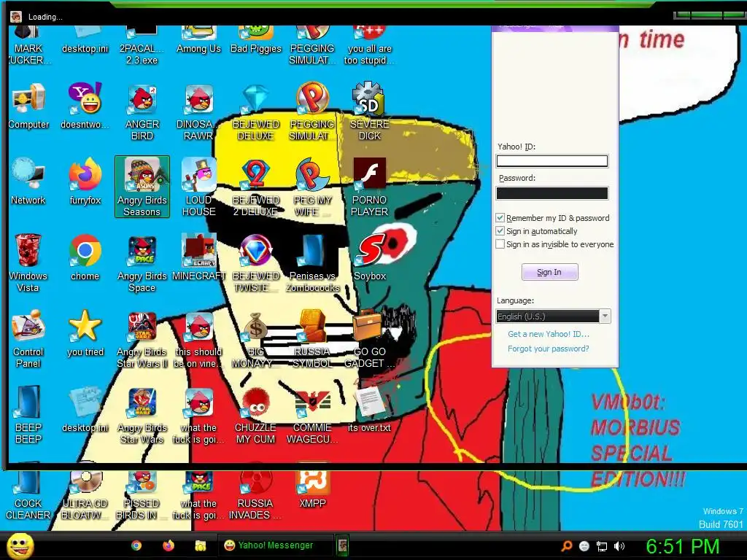
Task: Open the DINOSA RAWR desktop icon
Action: [x=198, y=112]
